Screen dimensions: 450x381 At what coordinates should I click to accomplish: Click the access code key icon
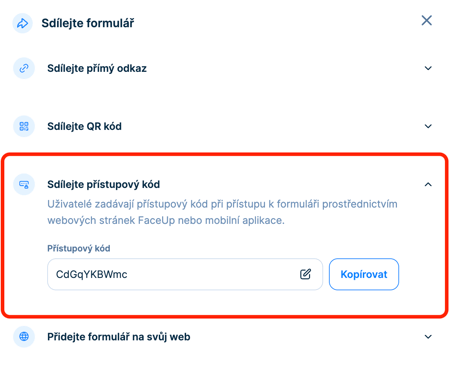(x=24, y=184)
